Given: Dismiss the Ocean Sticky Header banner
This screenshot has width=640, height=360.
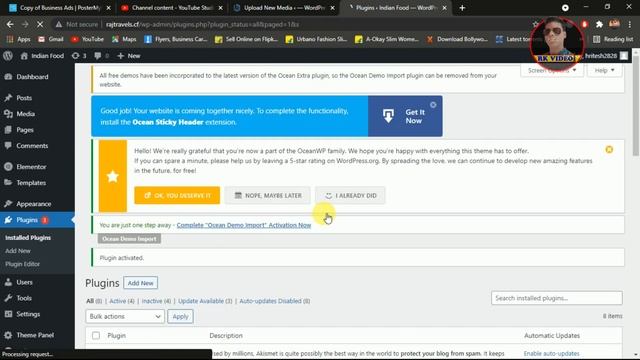Looking at the screenshot, I should 433,105.
